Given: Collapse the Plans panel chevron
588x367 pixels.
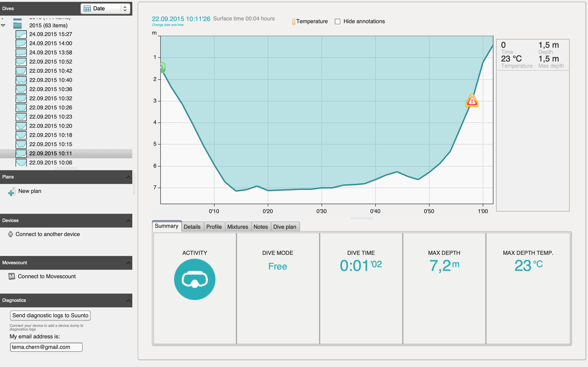Looking at the screenshot, I should click(128, 177).
